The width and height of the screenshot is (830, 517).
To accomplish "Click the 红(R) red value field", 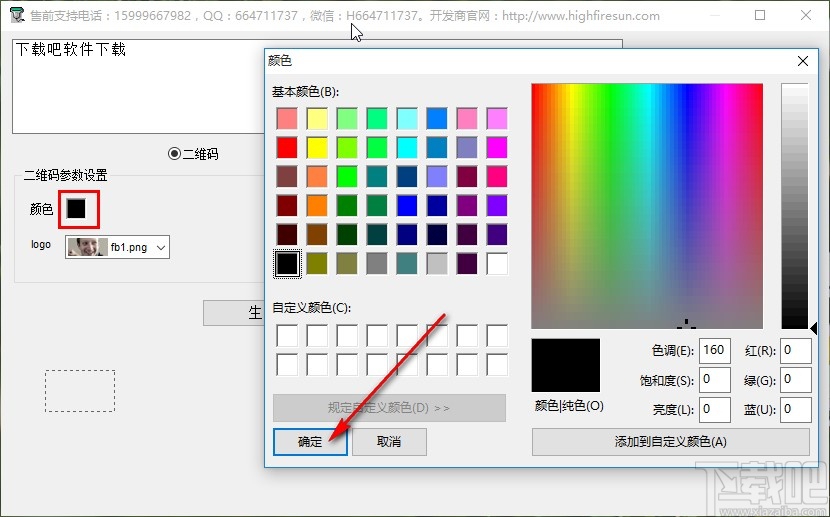I will (x=796, y=351).
